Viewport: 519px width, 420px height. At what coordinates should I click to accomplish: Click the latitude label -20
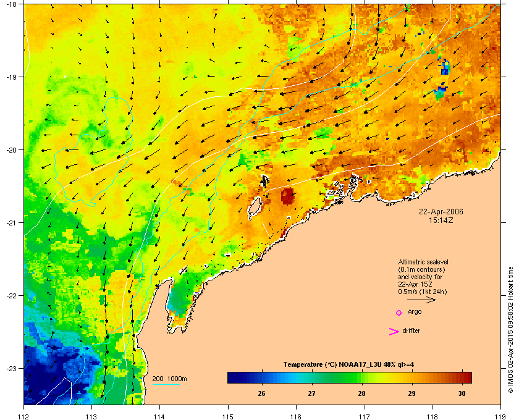tap(11, 150)
